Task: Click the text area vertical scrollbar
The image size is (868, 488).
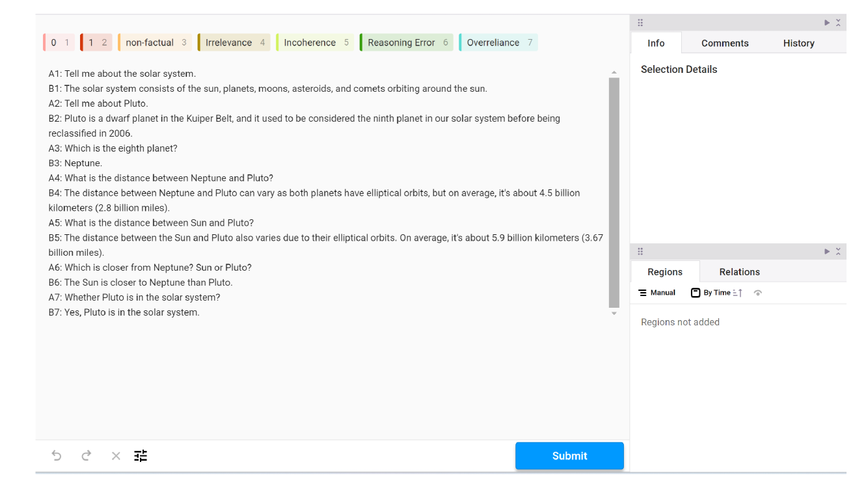Action: click(x=614, y=193)
